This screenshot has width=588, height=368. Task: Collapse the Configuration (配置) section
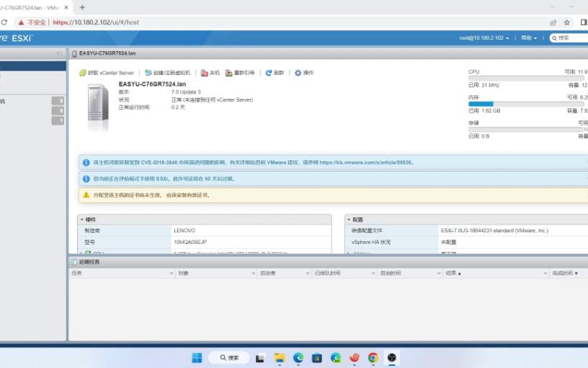tap(349, 219)
